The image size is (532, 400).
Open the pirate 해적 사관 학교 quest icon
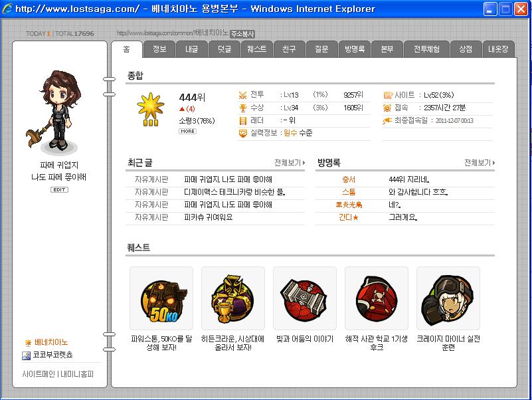(377, 298)
